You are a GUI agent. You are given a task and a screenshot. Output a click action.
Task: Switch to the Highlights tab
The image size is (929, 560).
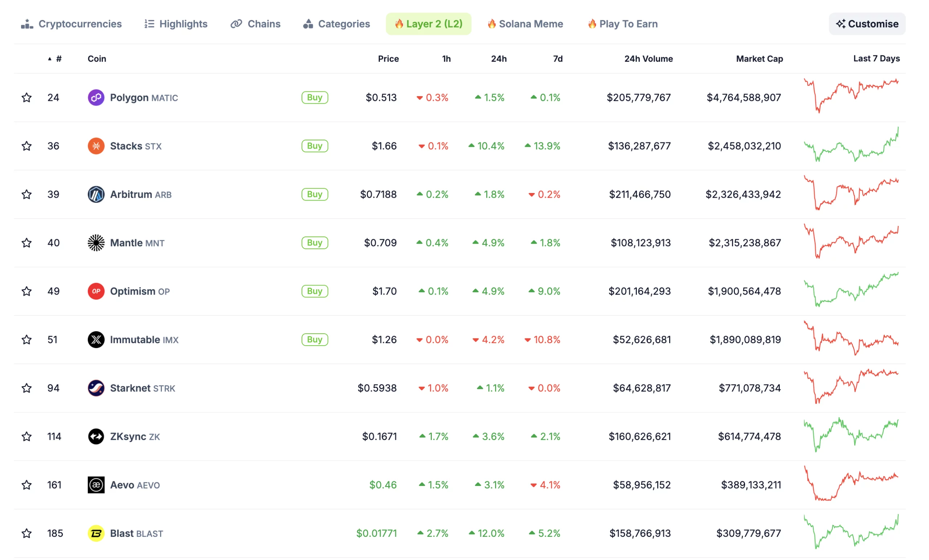coord(176,24)
